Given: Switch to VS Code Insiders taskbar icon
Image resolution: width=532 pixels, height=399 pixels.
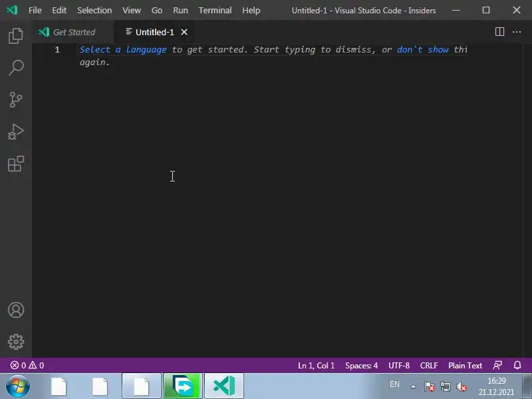Looking at the screenshot, I should click(x=224, y=386).
